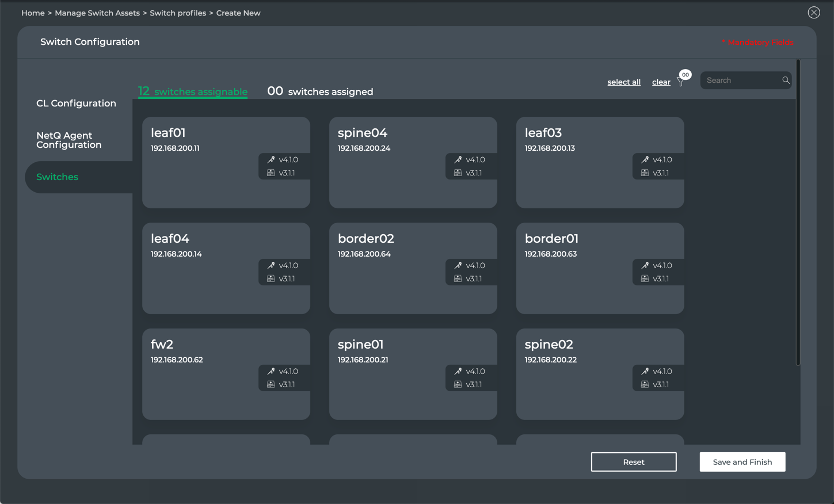Close the Switch Configuration dialog
This screenshot has width=834, height=504.
(813, 13)
